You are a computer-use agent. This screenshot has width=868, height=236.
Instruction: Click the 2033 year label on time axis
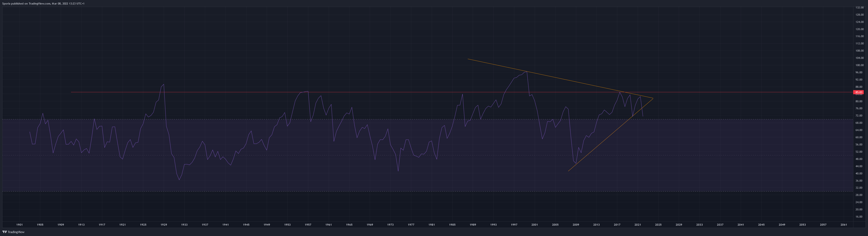700,224
